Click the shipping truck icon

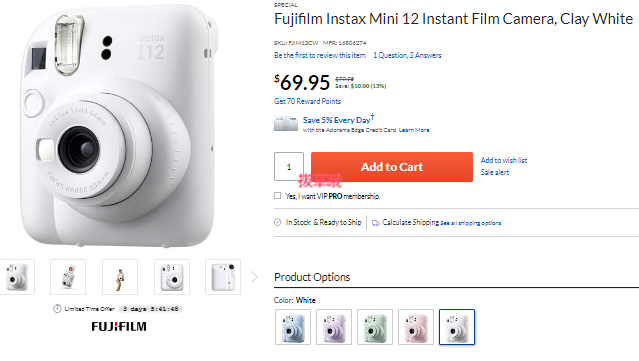point(376,223)
